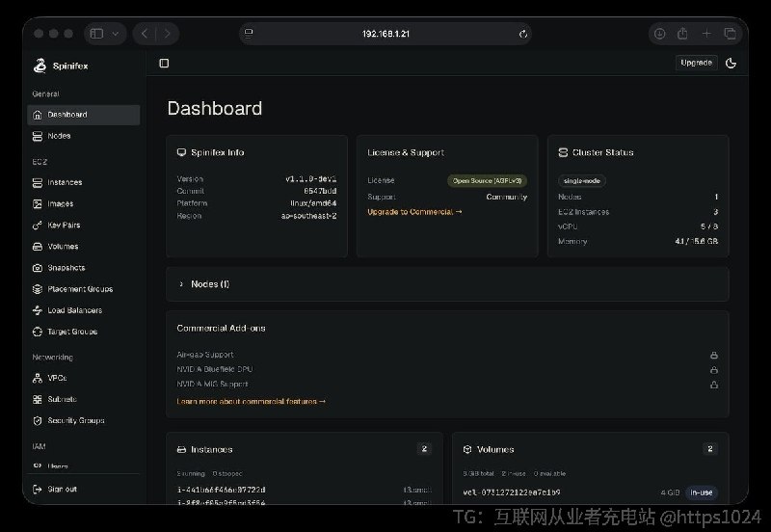Click the single-node status badge
The height and width of the screenshot is (532, 771).
582,181
